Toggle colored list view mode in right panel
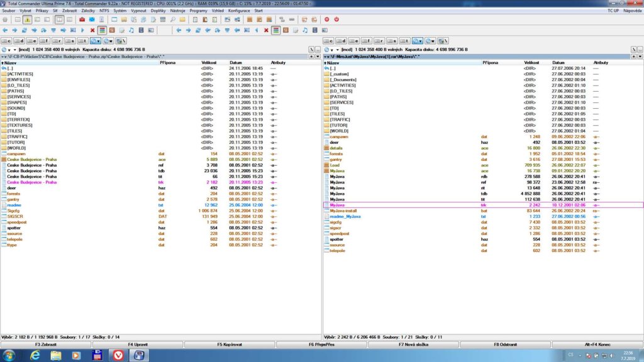Image resolution: width=644 pixels, height=362 pixels. pos(276,30)
